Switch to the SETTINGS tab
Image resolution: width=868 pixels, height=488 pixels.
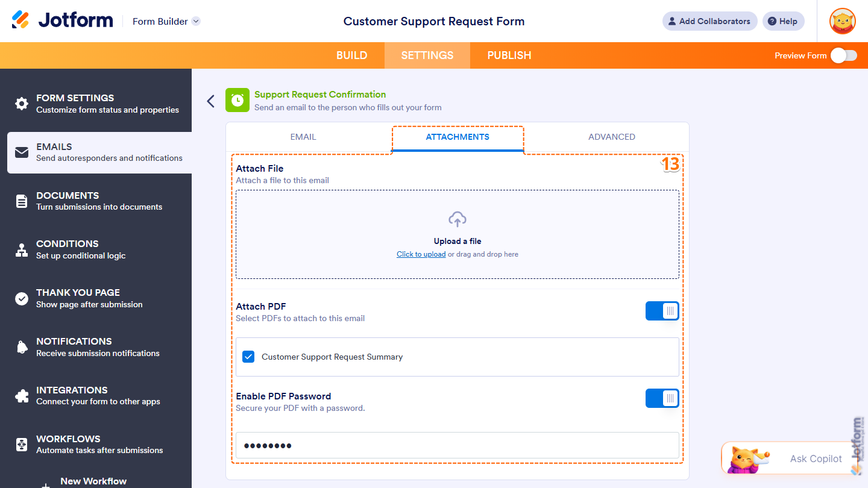point(427,55)
